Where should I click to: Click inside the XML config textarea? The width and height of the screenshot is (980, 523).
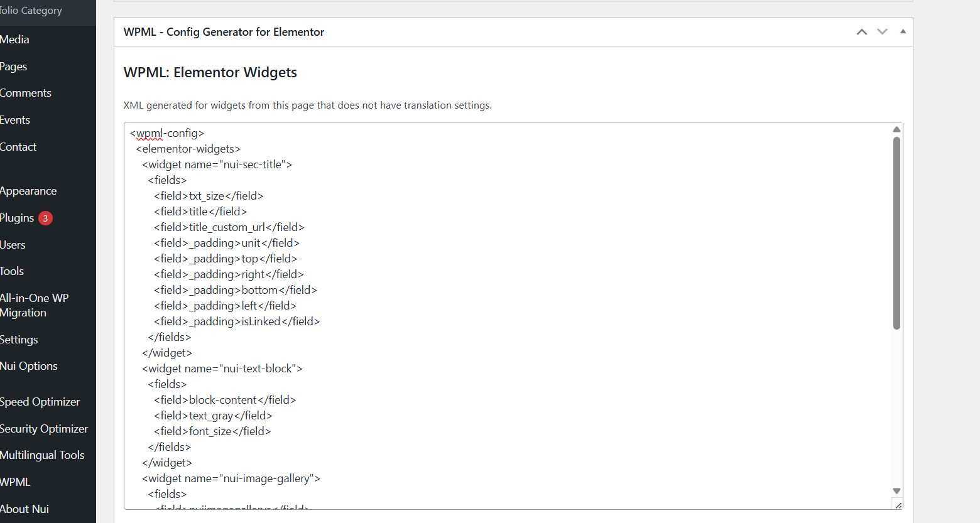pyautogui.click(x=503, y=314)
